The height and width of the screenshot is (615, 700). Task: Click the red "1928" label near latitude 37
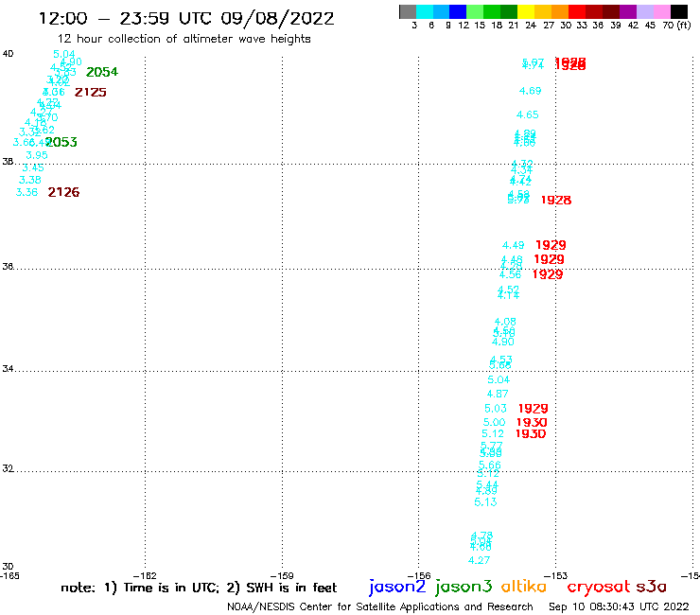pyautogui.click(x=556, y=200)
